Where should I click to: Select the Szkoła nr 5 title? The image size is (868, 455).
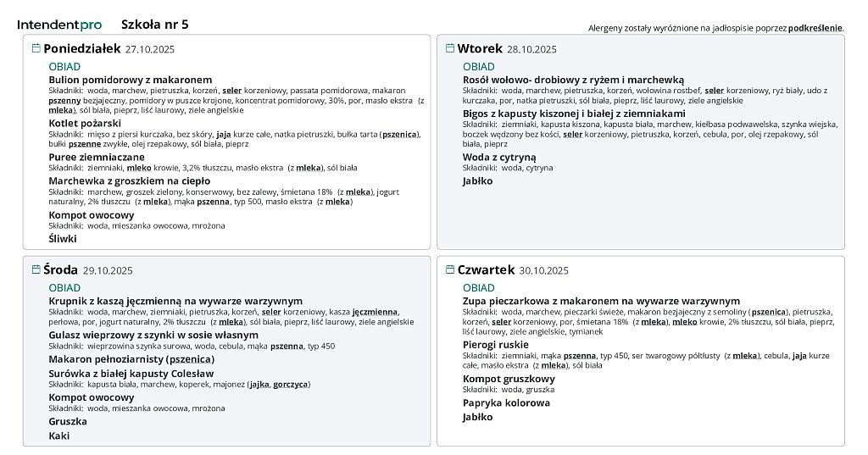pos(155,25)
